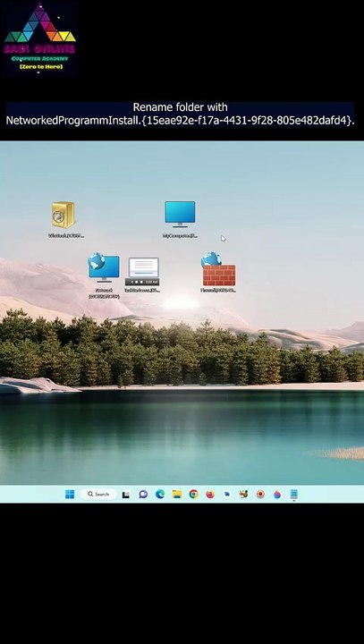364x644 pixels.
Task: Select the gold safe desktop icon
Action: pyautogui.click(x=63, y=215)
